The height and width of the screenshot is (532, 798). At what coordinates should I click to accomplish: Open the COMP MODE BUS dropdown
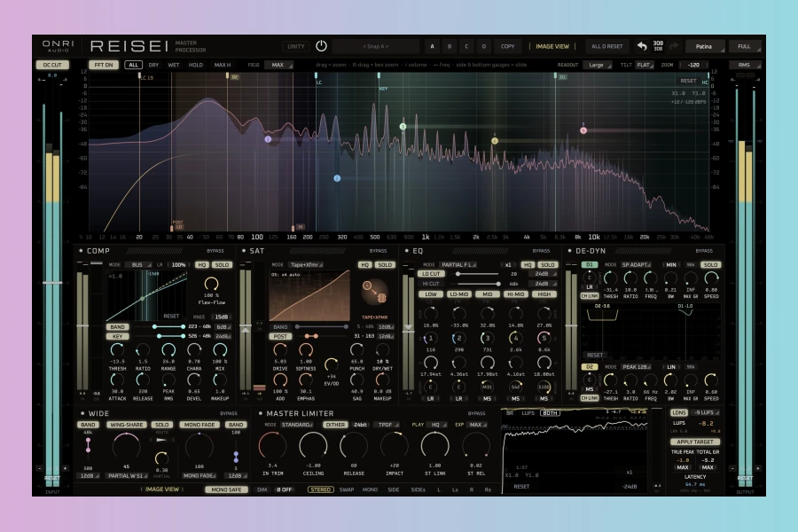click(138, 265)
